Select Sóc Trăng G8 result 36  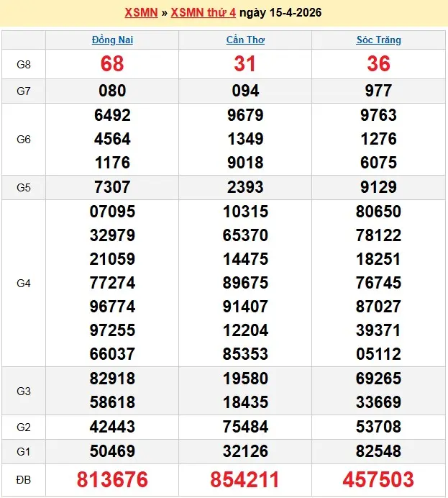tap(378, 64)
